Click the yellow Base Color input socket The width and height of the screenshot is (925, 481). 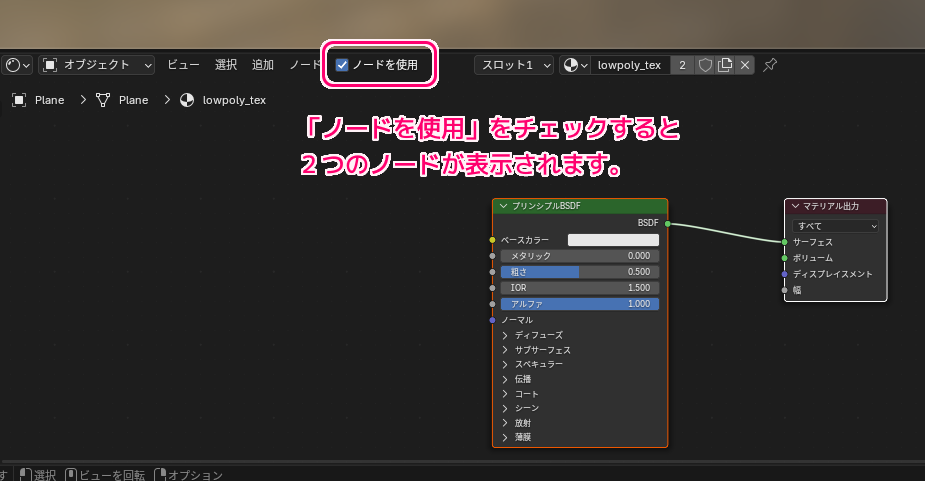click(x=493, y=240)
